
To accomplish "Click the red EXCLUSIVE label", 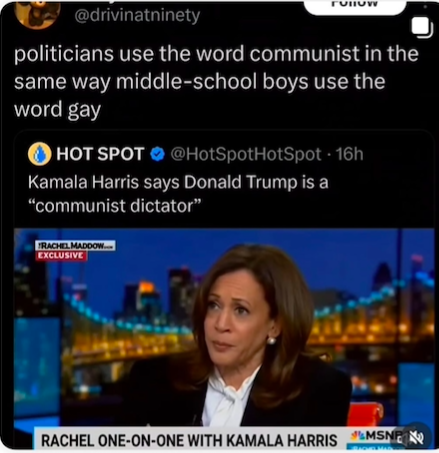I will pos(61,256).
